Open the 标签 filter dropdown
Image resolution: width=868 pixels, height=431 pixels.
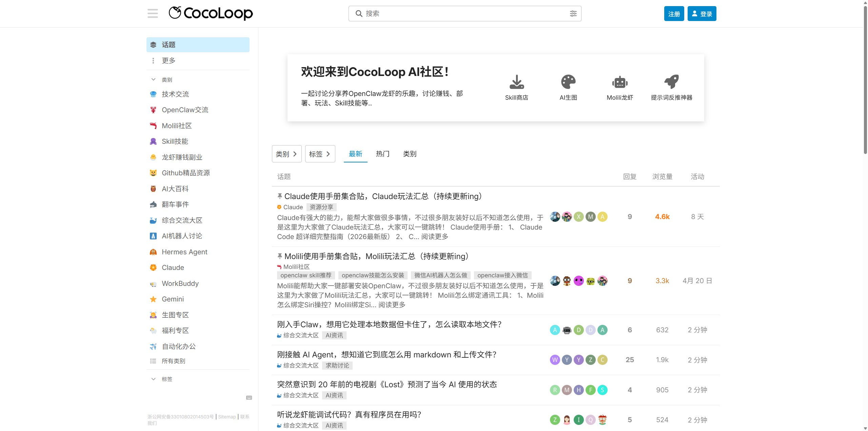[320, 154]
